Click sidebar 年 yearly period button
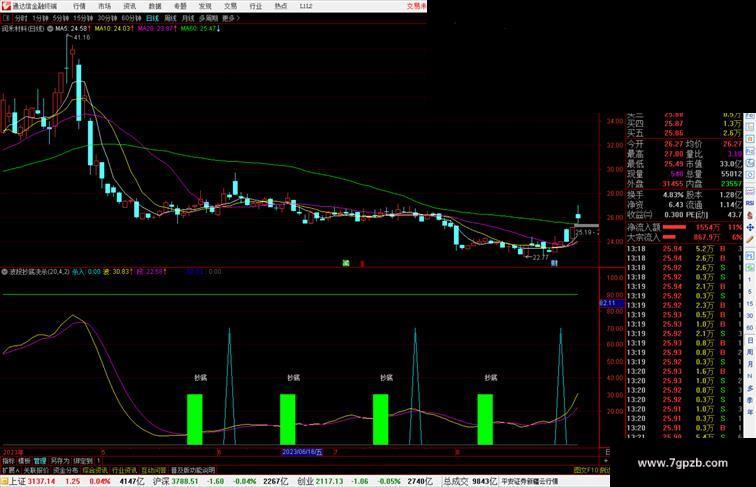 point(750,412)
